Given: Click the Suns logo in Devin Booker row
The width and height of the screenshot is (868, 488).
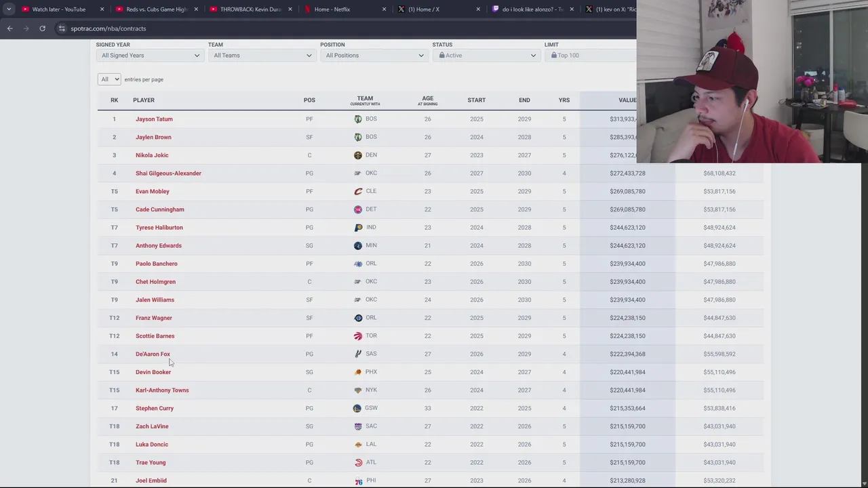Looking at the screenshot, I should pos(358,372).
